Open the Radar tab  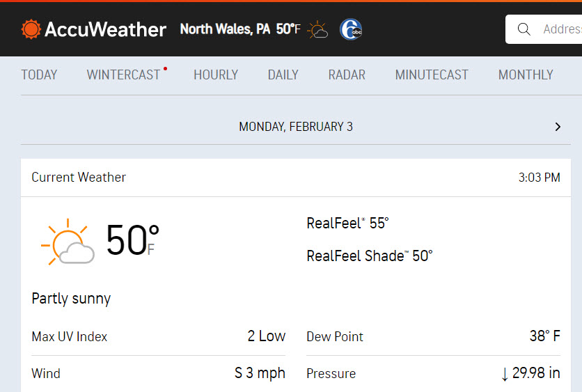(x=347, y=75)
